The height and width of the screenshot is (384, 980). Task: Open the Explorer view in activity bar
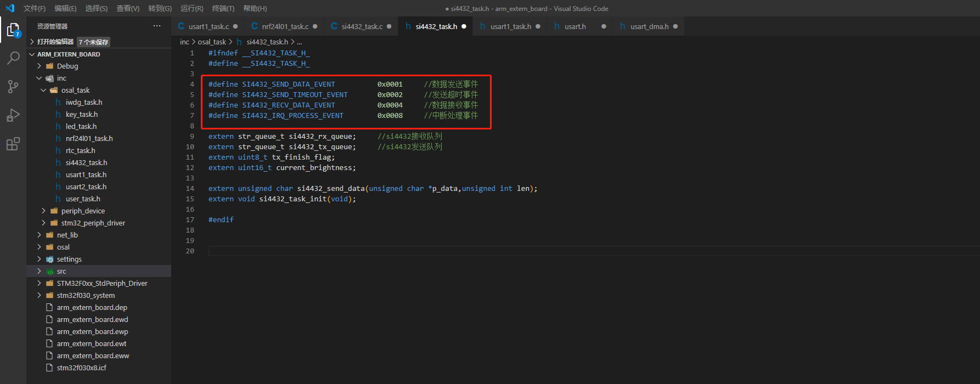13,30
